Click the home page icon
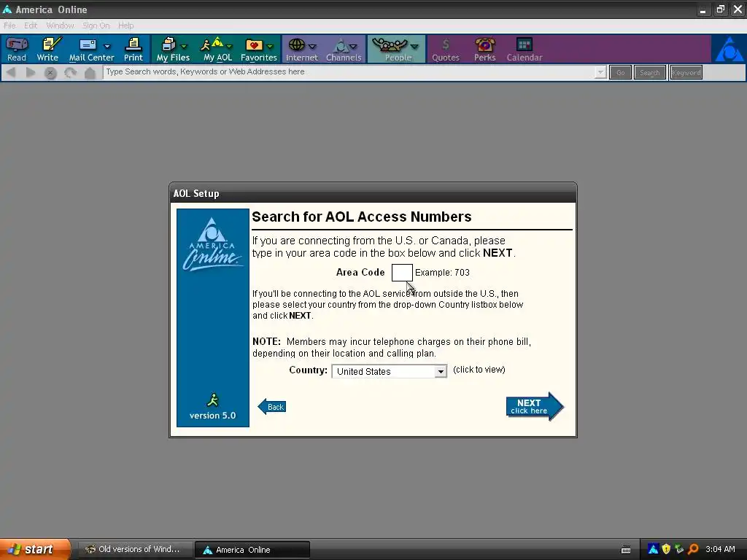 click(x=90, y=73)
